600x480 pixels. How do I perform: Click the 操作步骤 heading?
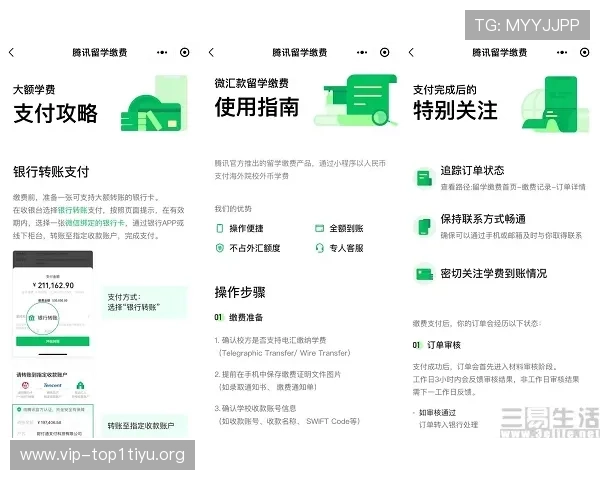[x=240, y=292]
